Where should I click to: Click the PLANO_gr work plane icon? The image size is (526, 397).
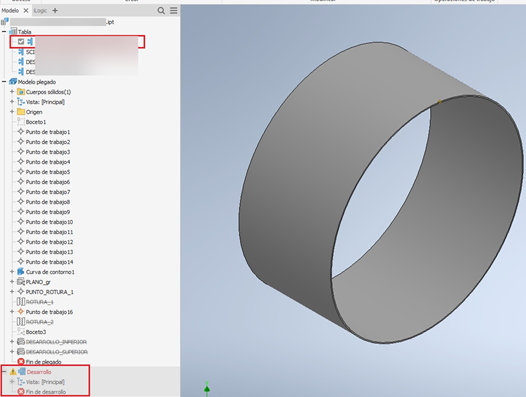21,282
